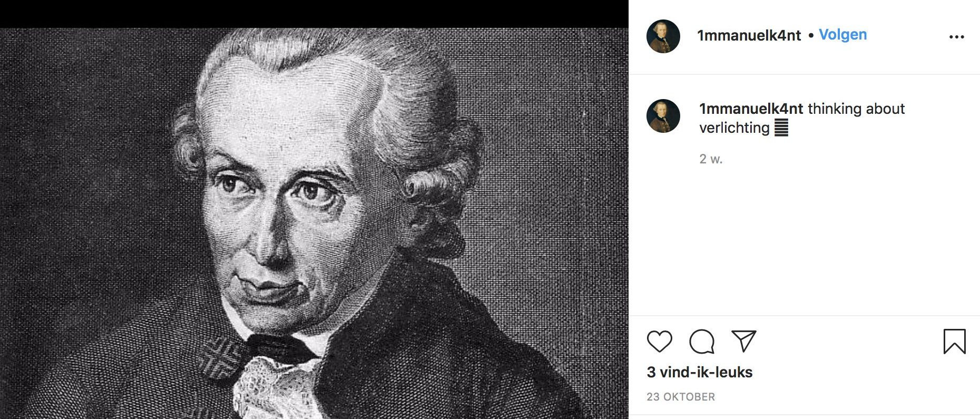The height and width of the screenshot is (419, 980).
Task: Select the caption text 'thinking about'
Action: point(856,109)
